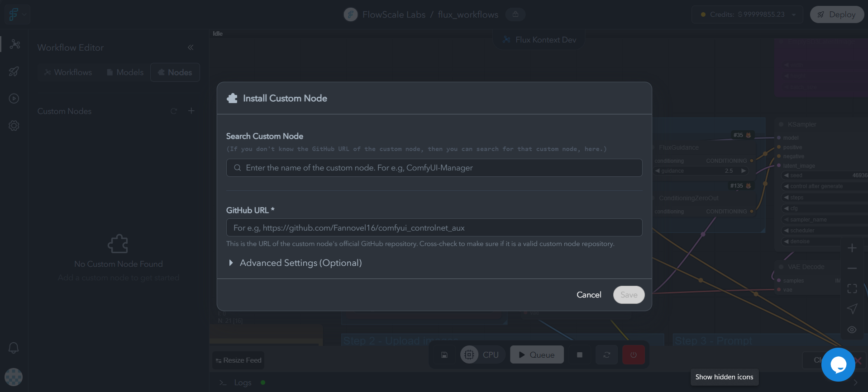Click the GitHub URL input field
The image size is (868, 392).
pyautogui.click(x=434, y=227)
